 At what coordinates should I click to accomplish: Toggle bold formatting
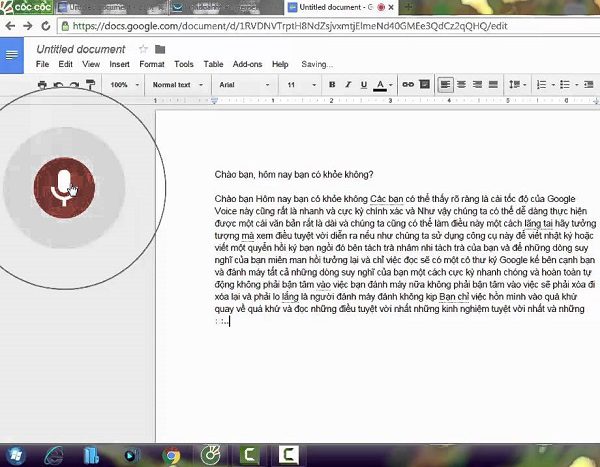[332, 85]
